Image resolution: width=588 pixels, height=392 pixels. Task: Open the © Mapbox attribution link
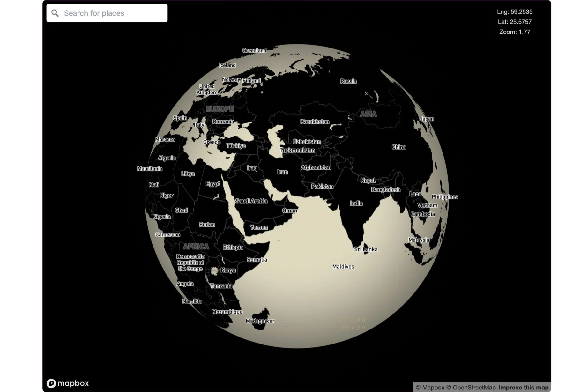tap(430, 388)
